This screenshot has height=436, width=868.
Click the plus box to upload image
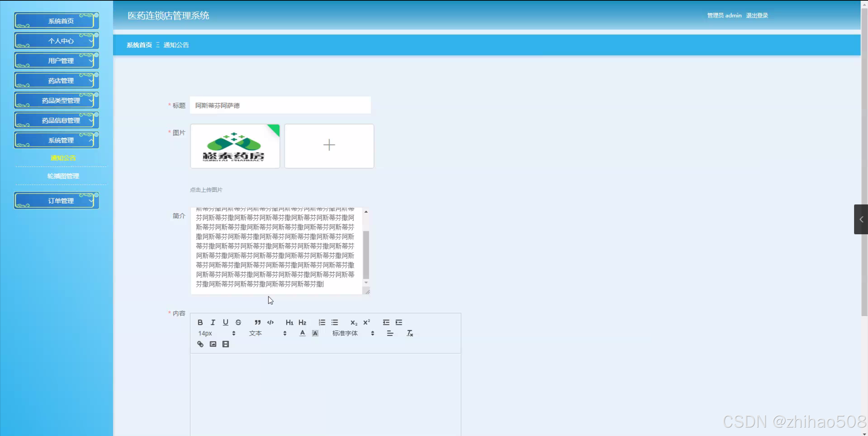tap(329, 146)
